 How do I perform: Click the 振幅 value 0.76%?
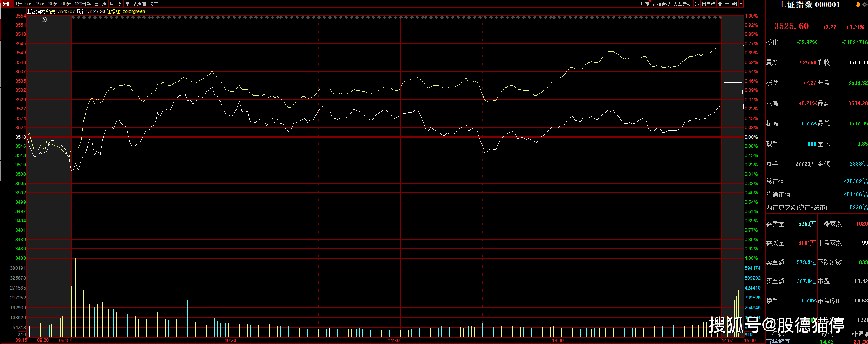point(809,123)
